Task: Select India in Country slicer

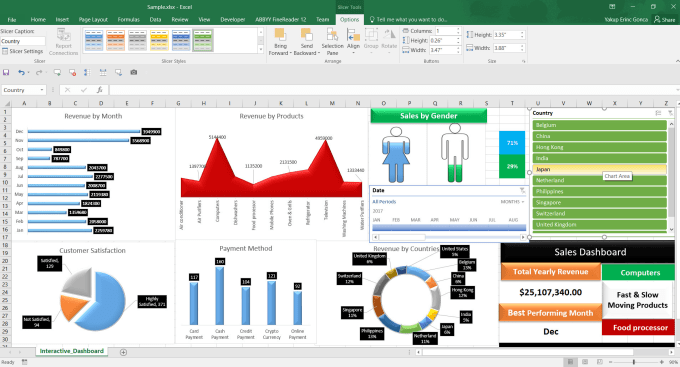Action: [x=599, y=158]
